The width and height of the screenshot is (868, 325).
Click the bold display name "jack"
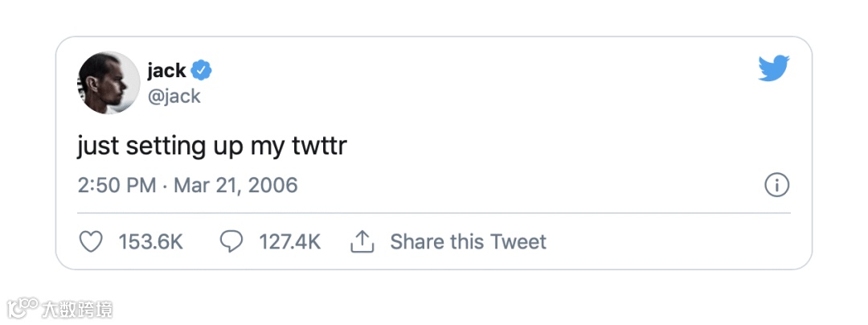[166, 71]
